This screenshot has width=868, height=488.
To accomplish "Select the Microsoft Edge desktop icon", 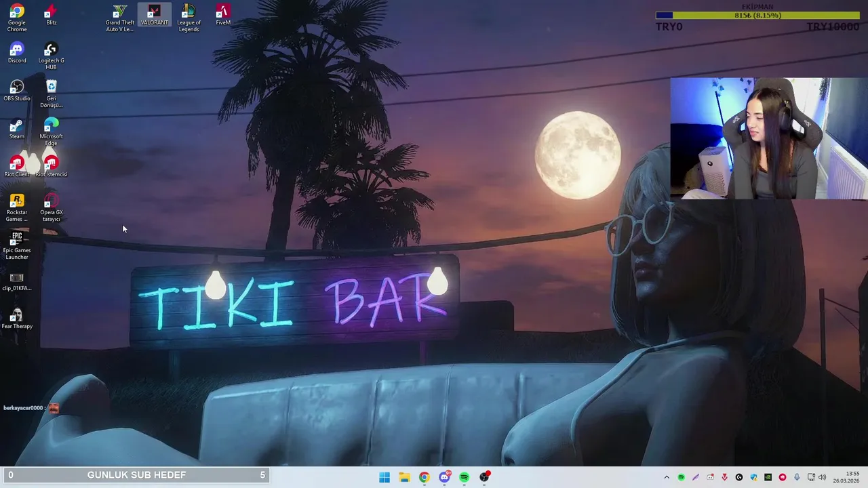I will (x=51, y=132).
